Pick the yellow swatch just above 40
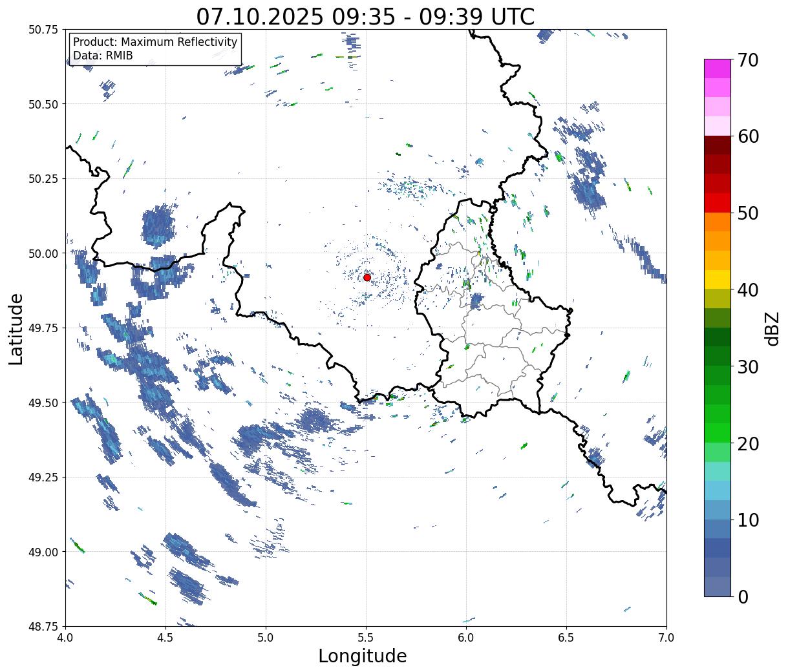Screen dimensions: 788x672 (x=718, y=279)
